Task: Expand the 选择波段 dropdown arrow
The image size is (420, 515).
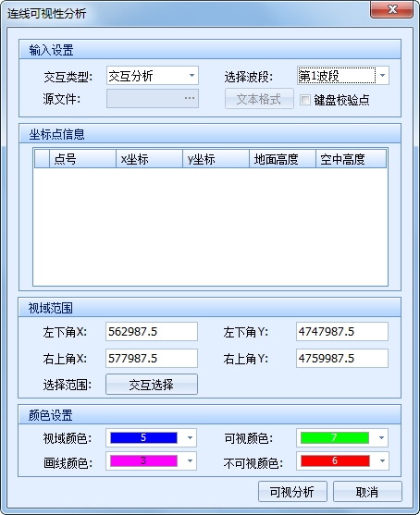Action: 382,76
